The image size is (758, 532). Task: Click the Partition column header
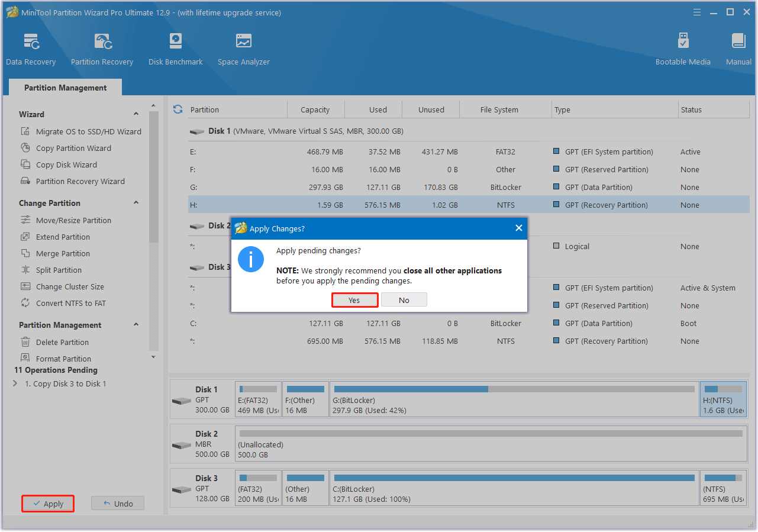point(237,109)
